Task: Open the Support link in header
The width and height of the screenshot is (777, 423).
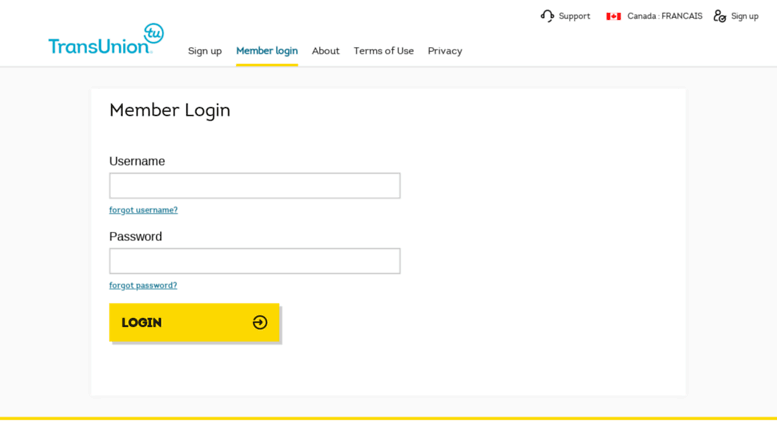Action: tap(574, 16)
